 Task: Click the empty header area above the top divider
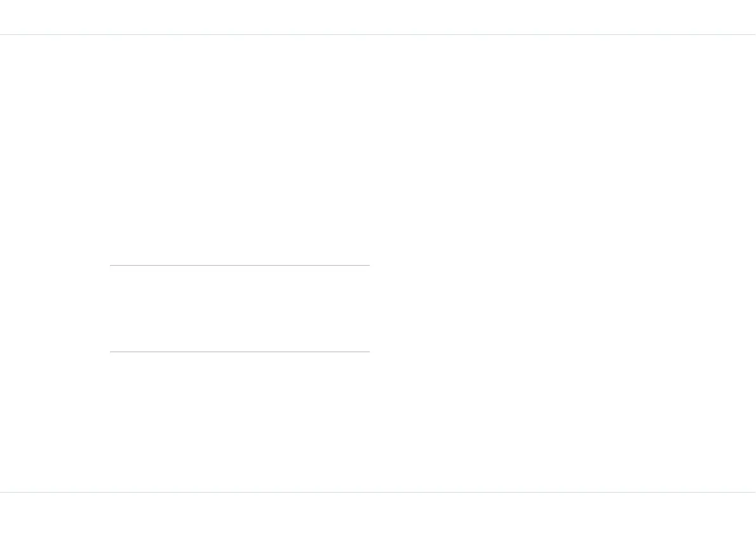pyautogui.click(x=378, y=17)
